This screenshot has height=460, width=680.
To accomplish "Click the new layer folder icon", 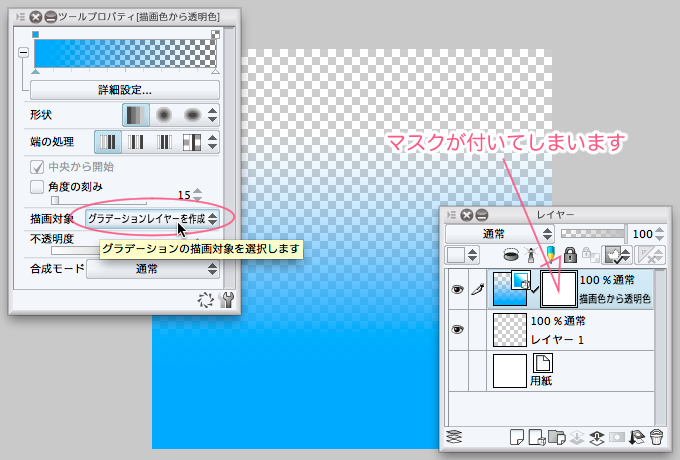I will (558, 437).
